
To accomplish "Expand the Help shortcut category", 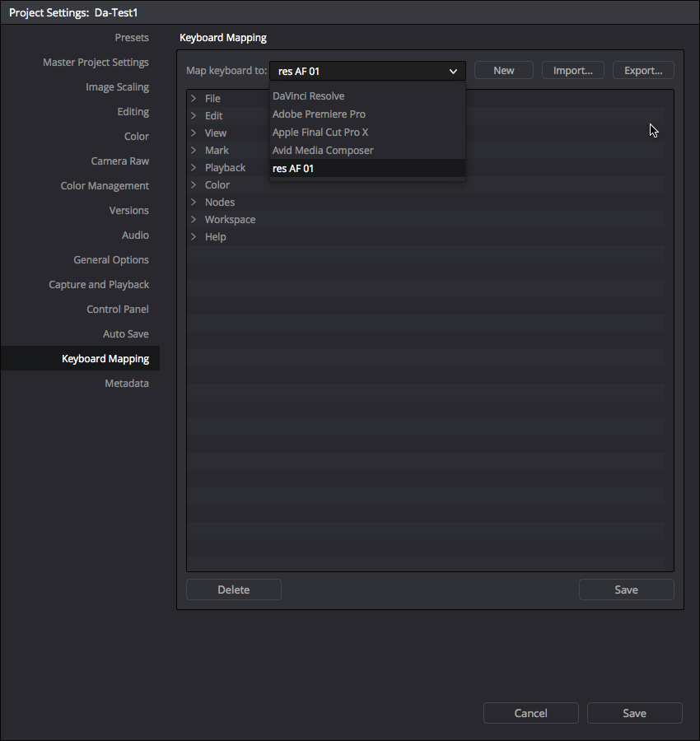I will [x=194, y=237].
